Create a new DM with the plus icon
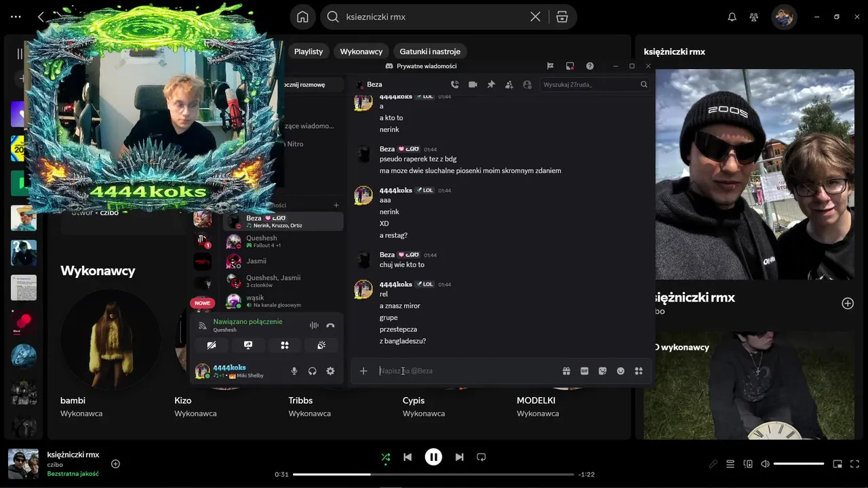The height and width of the screenshot is (488, 868). point(336,205)
